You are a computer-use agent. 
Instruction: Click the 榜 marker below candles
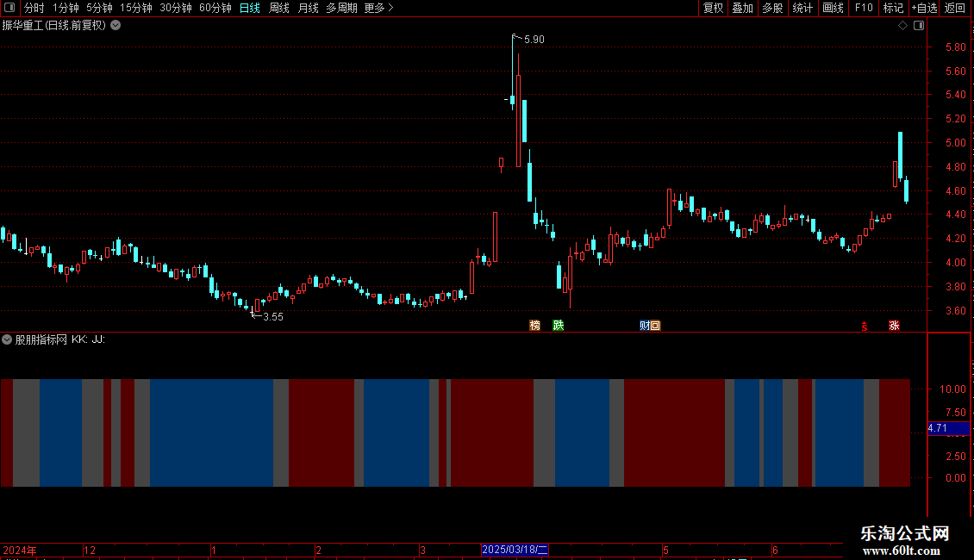tap(534, 326)
